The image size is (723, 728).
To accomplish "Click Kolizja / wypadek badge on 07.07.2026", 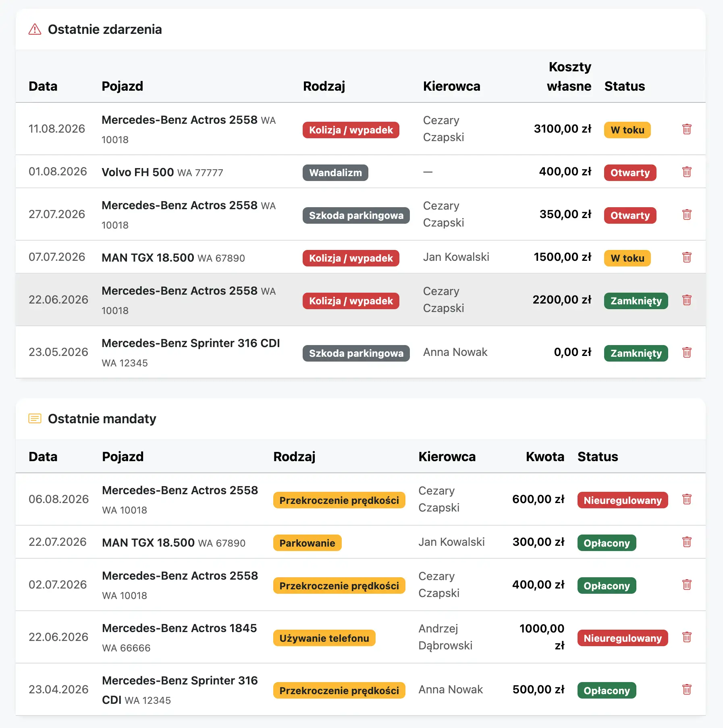I will coord(351,258).
